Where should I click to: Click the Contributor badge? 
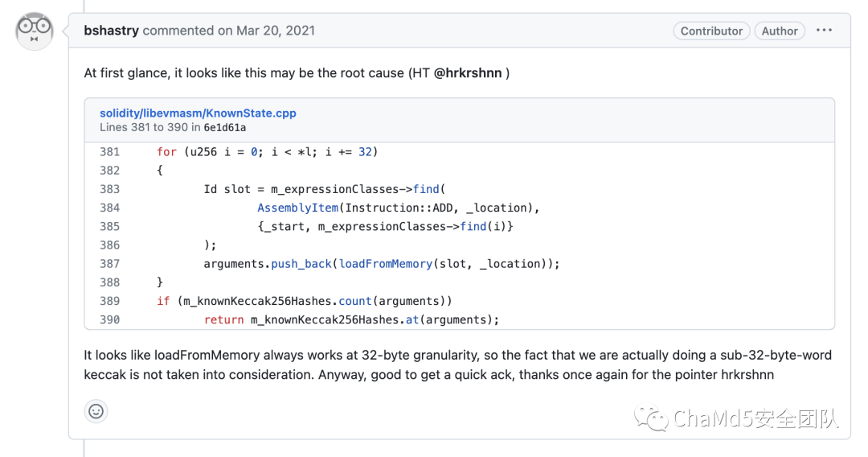[711, 31]
